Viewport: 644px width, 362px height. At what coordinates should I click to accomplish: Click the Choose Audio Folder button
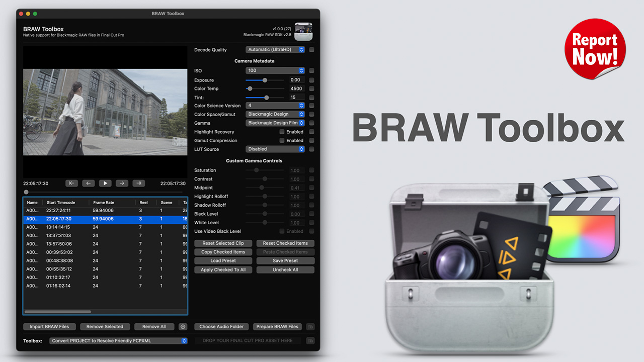click(221, 326)
